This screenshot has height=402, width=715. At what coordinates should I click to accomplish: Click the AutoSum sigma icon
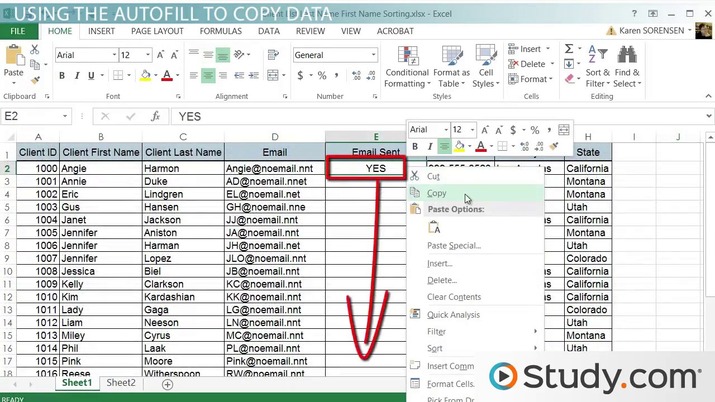(x=568, y=48)
